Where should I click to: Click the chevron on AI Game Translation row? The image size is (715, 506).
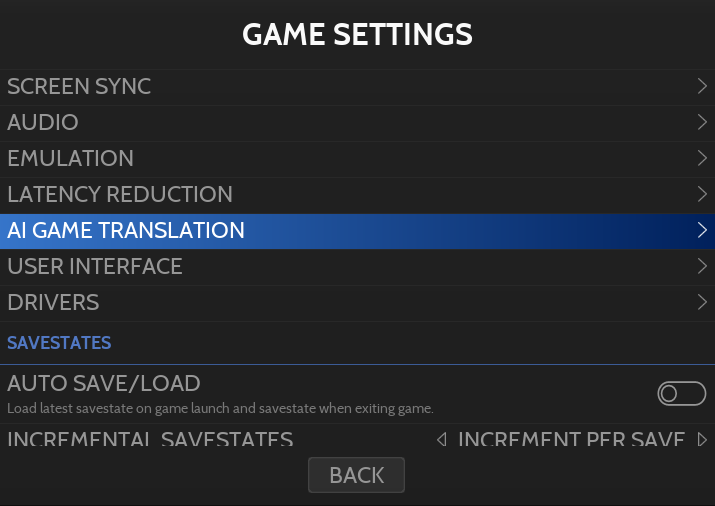coord(702,230)
